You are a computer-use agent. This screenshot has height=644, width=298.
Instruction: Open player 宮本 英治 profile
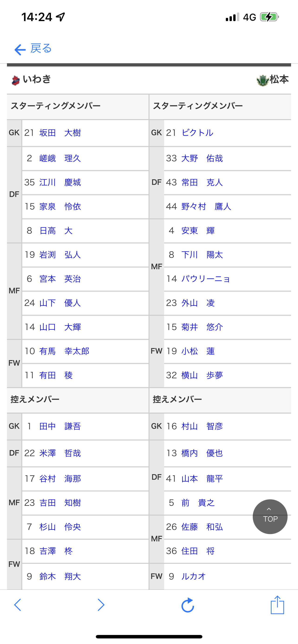[60, 279]
